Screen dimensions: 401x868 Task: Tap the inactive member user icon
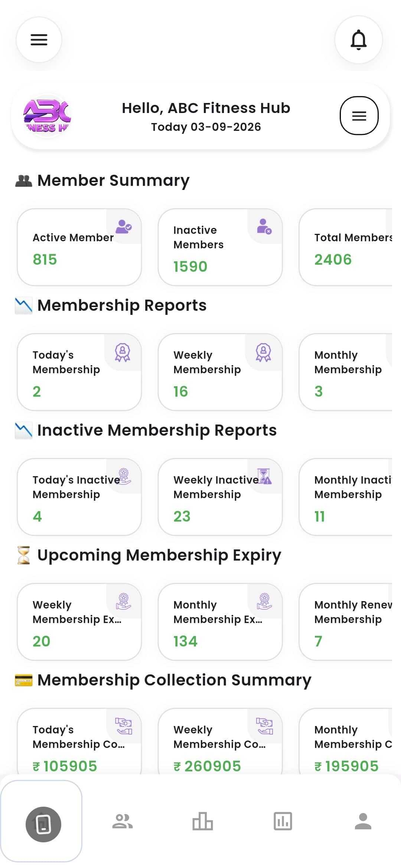point(264,226)
